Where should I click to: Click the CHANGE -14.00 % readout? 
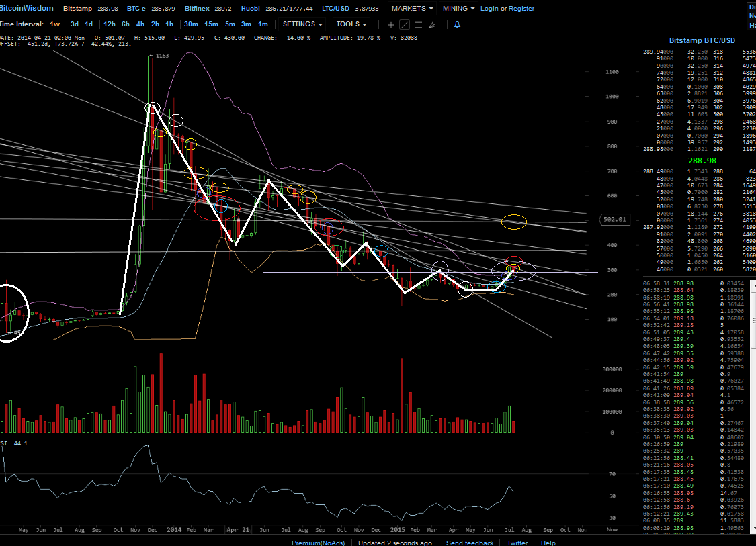click(x=282, y=38)
